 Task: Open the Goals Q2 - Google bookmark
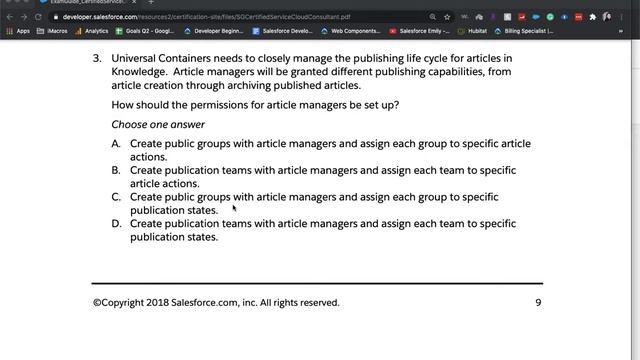coord(145,31)
